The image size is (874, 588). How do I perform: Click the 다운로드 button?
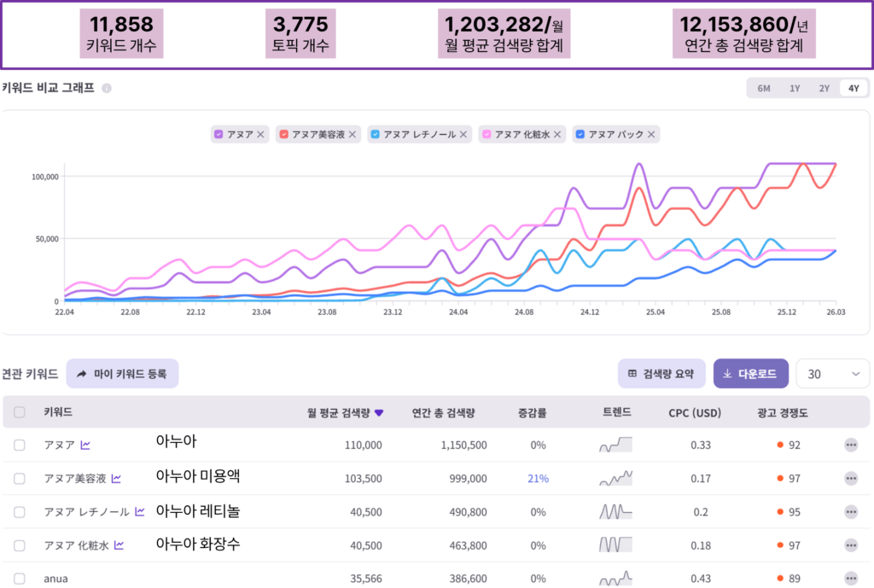(750, 374)
